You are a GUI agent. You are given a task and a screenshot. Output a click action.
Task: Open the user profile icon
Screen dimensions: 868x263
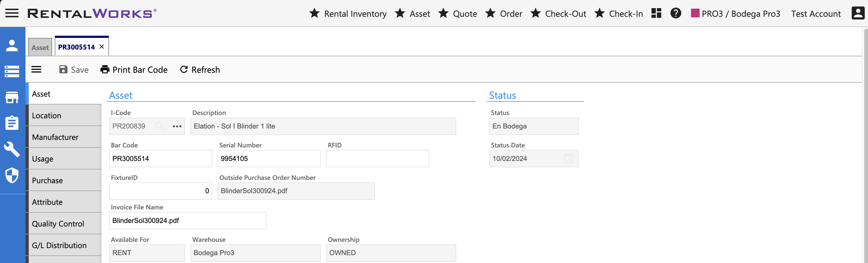(858, 14)
